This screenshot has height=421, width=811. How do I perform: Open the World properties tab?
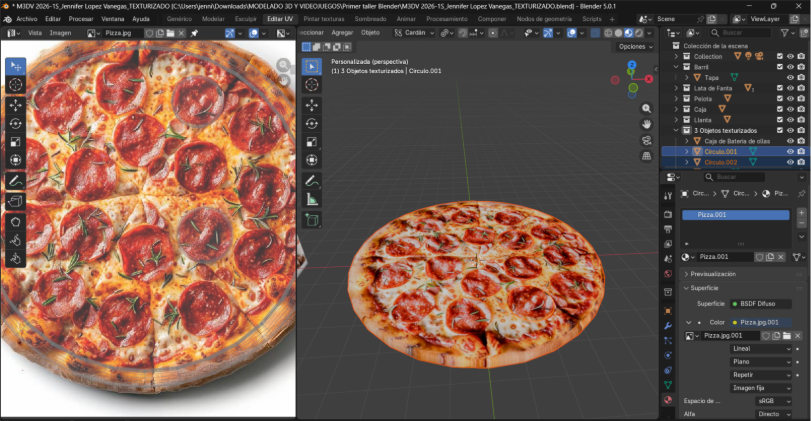point(668,274)
